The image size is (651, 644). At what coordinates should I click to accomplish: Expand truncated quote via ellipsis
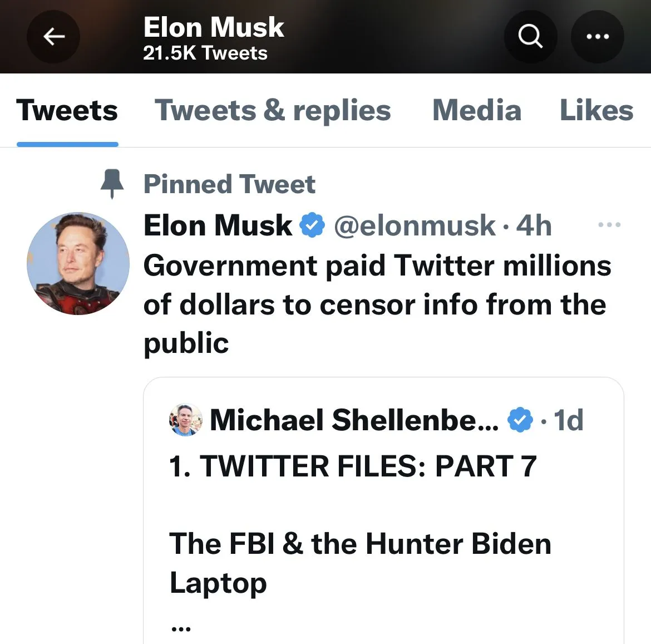click(181, 628)
